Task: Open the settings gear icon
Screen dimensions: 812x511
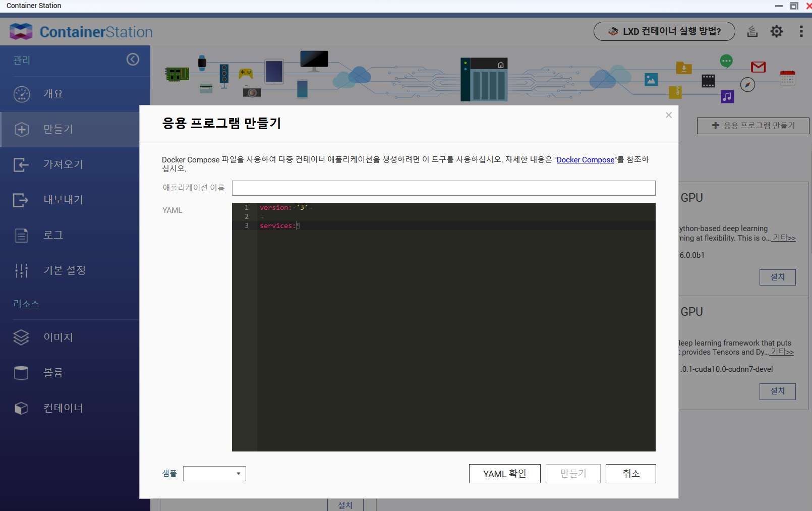Action: coord(777,31)
